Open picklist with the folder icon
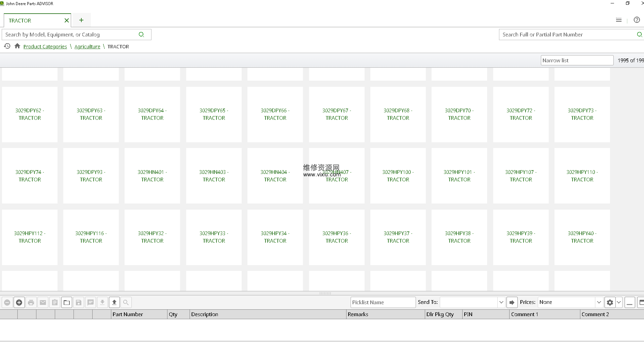This screenshot has width=644, height=342. [x=67, y=302]
